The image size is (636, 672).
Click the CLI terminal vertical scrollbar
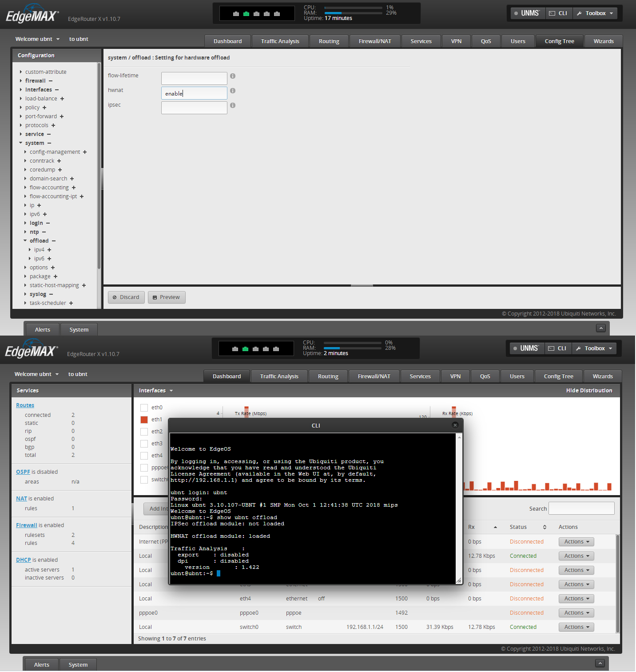click(x=459, y=508)
